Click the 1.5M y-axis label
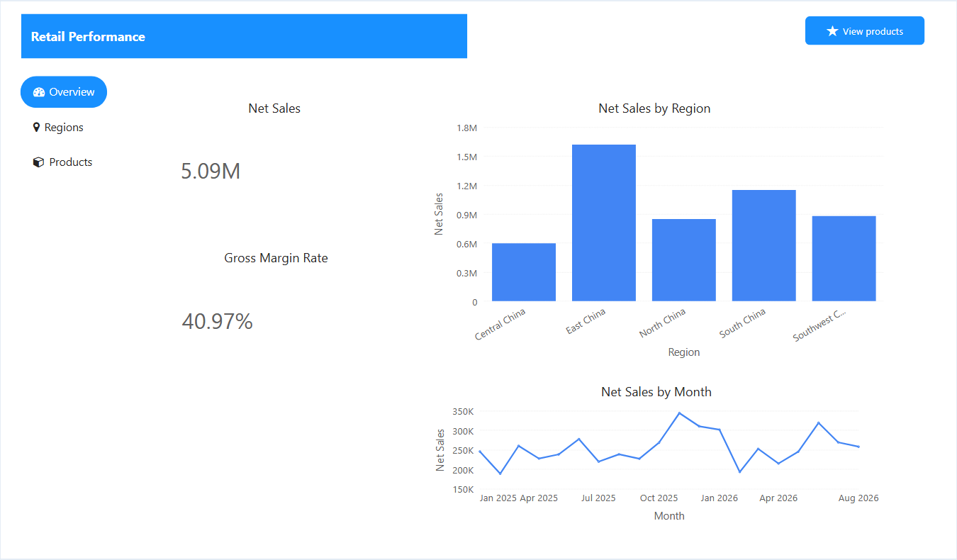957x560 pixels. [x=467, y=157]
